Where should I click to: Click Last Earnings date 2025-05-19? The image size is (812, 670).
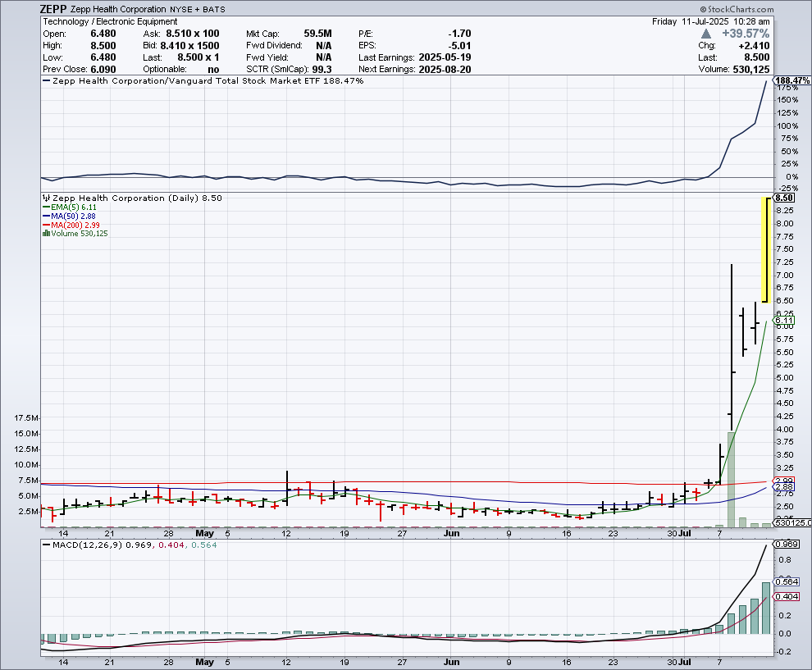tap(445, 57)
